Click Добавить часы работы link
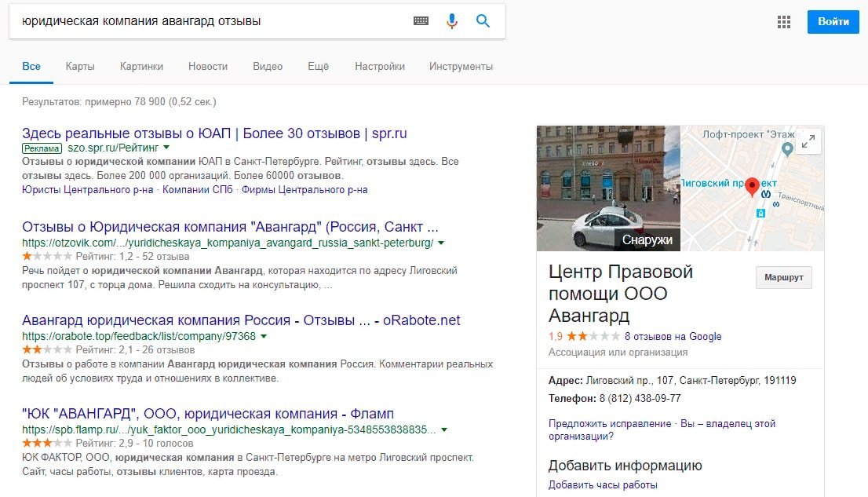The image size is (868, 497). coord(603,484)
